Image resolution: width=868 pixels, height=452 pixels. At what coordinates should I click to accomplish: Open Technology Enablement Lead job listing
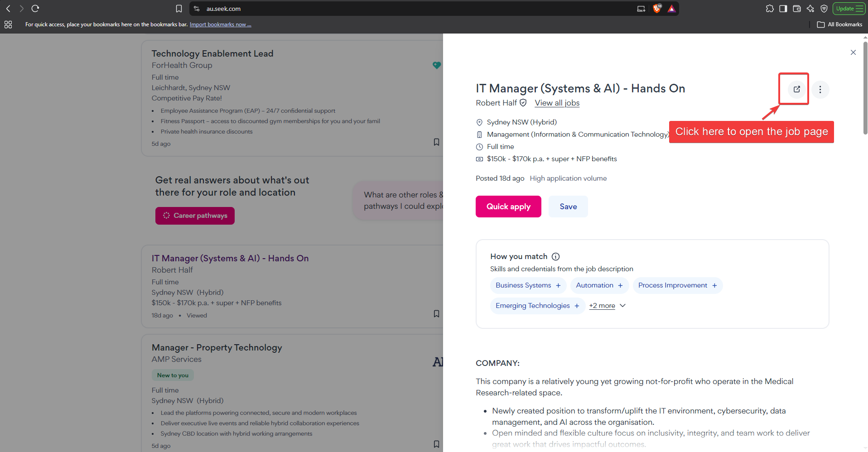pyautogui.click(x=212, y=53)
